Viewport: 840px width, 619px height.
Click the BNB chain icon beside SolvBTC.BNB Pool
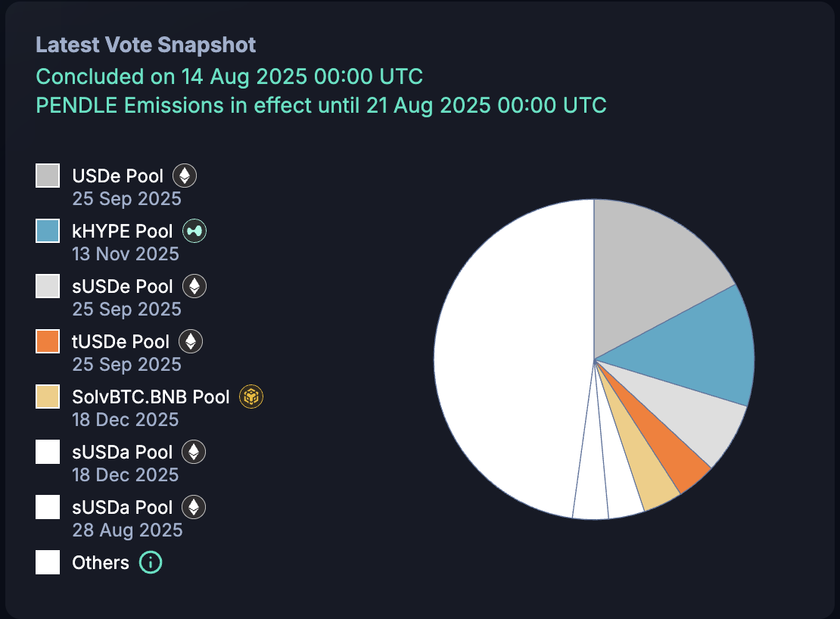(x=250, y=397)
